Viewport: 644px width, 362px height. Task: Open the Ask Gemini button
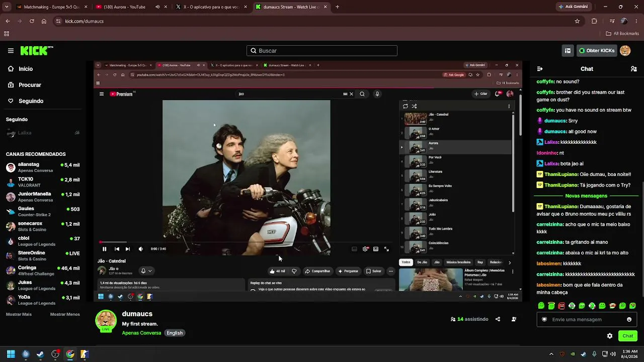(573, 7)
